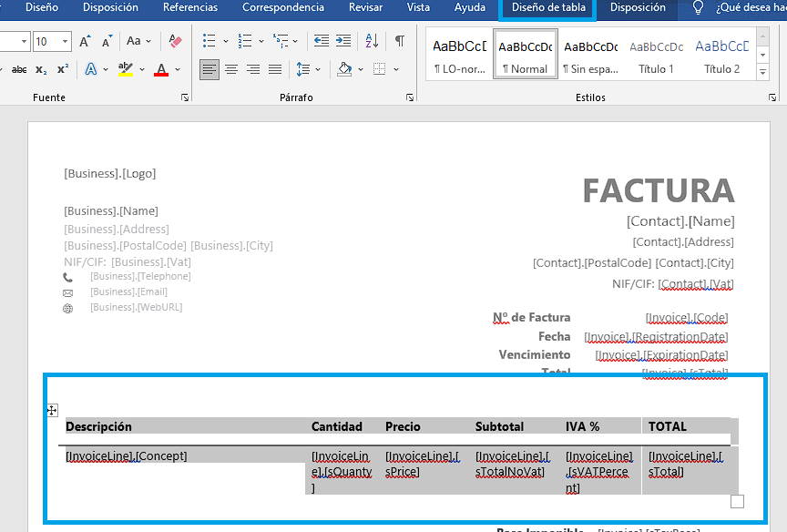Apply the Sin espaciado style
This screenshot has height=532, width=787.
(589, 55)
